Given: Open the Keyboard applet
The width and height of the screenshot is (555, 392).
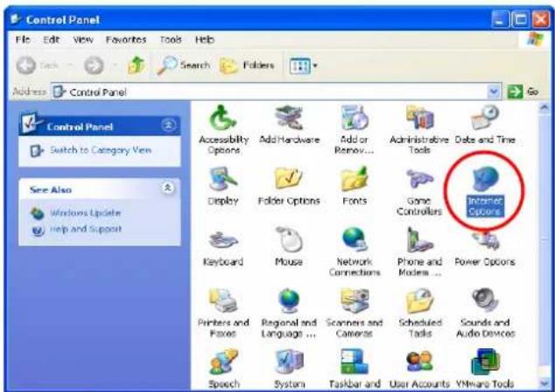Looking at the screenshot, I should pos(223,247).
